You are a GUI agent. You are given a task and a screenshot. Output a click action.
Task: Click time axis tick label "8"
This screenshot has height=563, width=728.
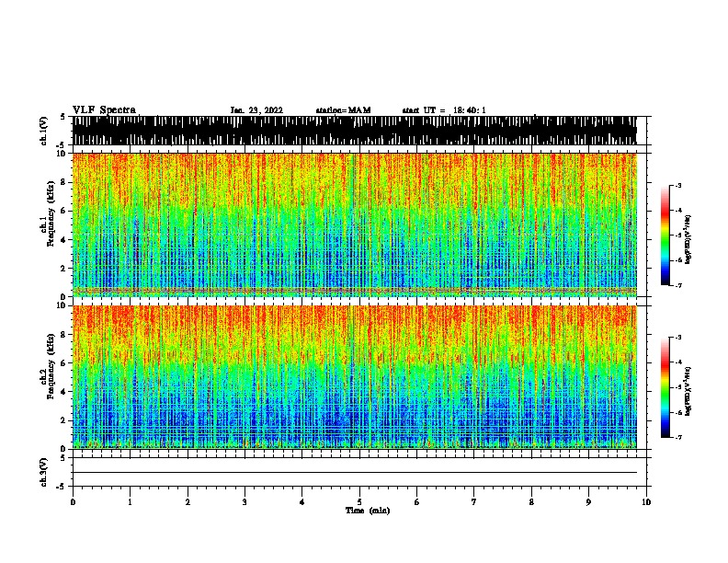click(x=531, y=502)
